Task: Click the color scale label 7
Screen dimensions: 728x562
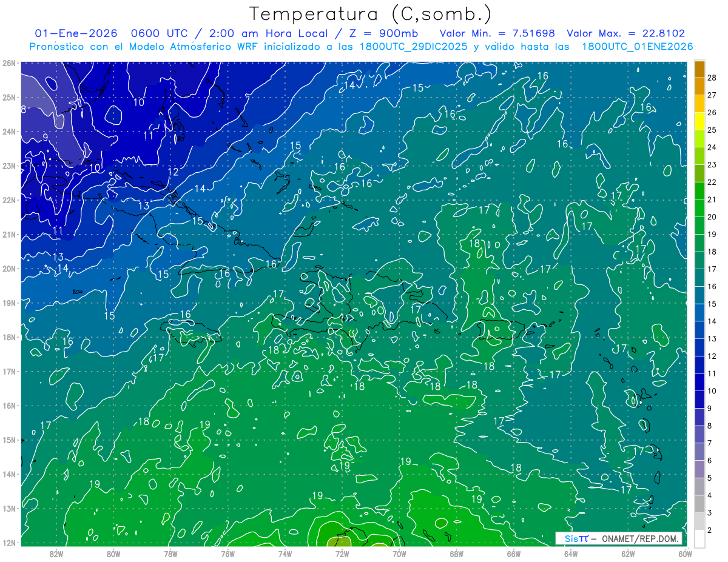Action: (709, 443)
